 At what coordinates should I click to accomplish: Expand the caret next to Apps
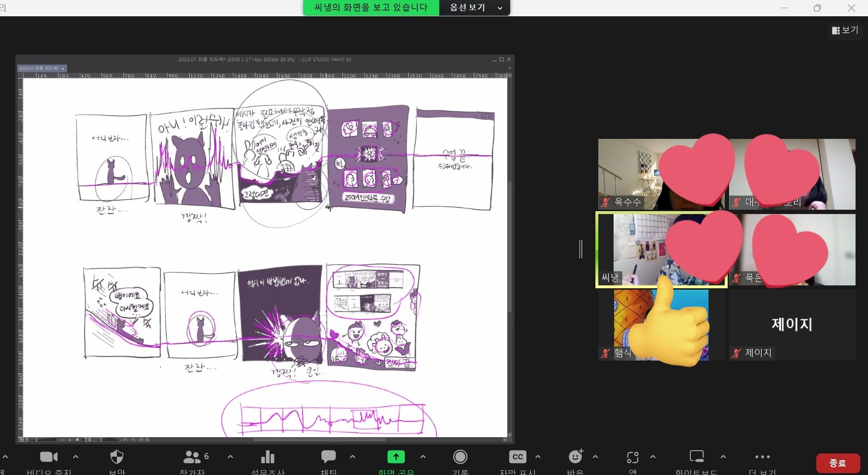653,457
